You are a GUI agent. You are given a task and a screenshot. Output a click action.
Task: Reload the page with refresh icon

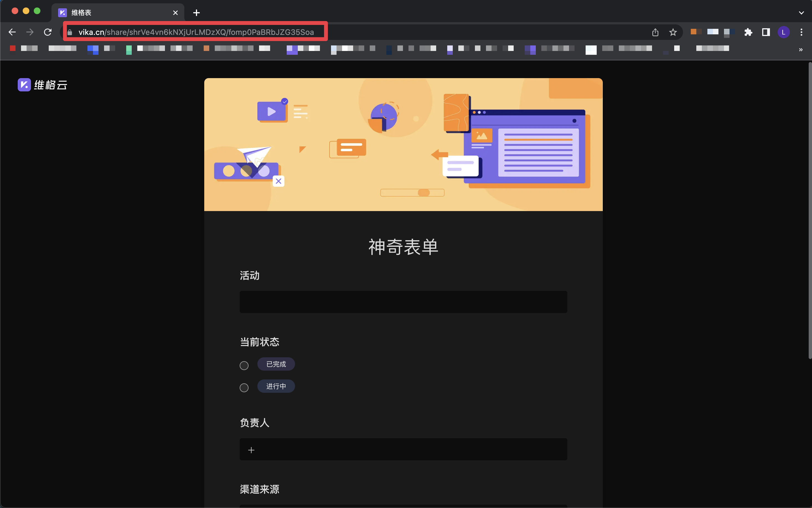(x=48, y=32)
